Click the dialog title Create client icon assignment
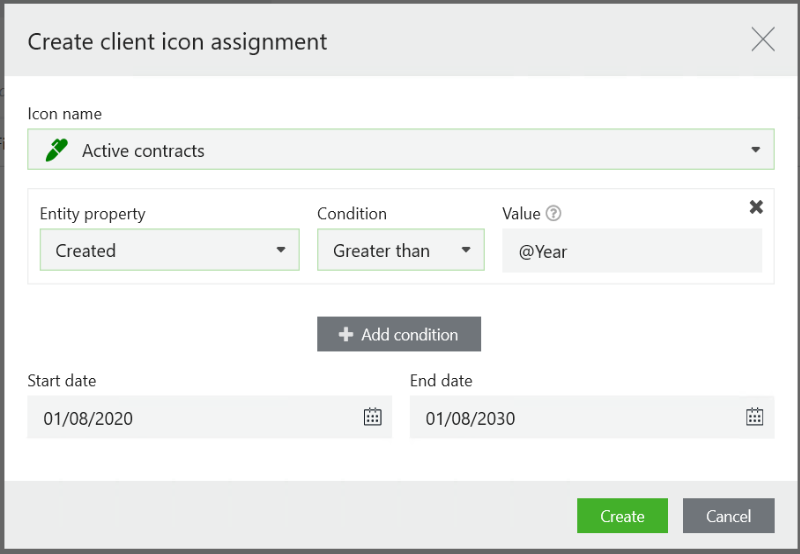This screenshot has width=800, height=554. [178, 42]
